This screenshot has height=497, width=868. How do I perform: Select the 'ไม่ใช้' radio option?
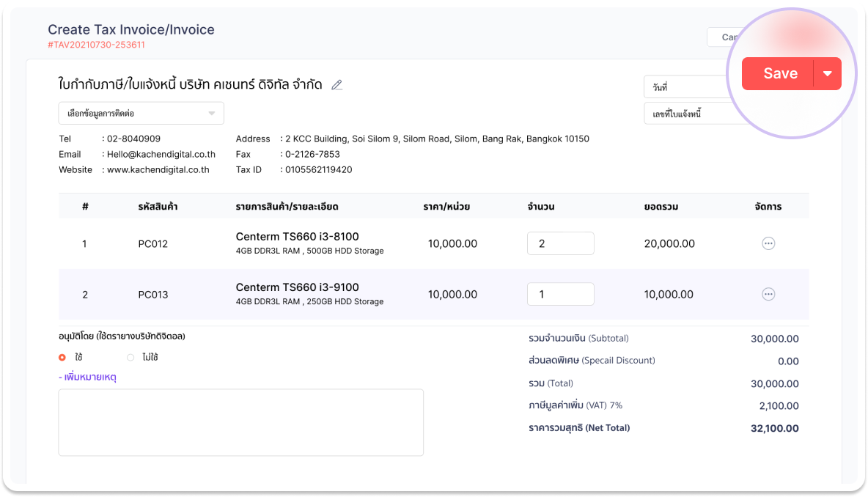pos(130,358)
